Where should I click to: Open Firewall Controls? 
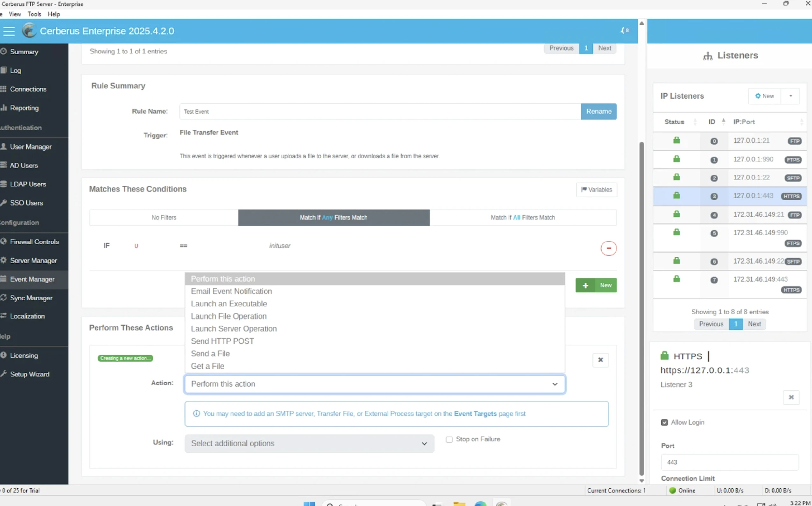click(34, 242)
